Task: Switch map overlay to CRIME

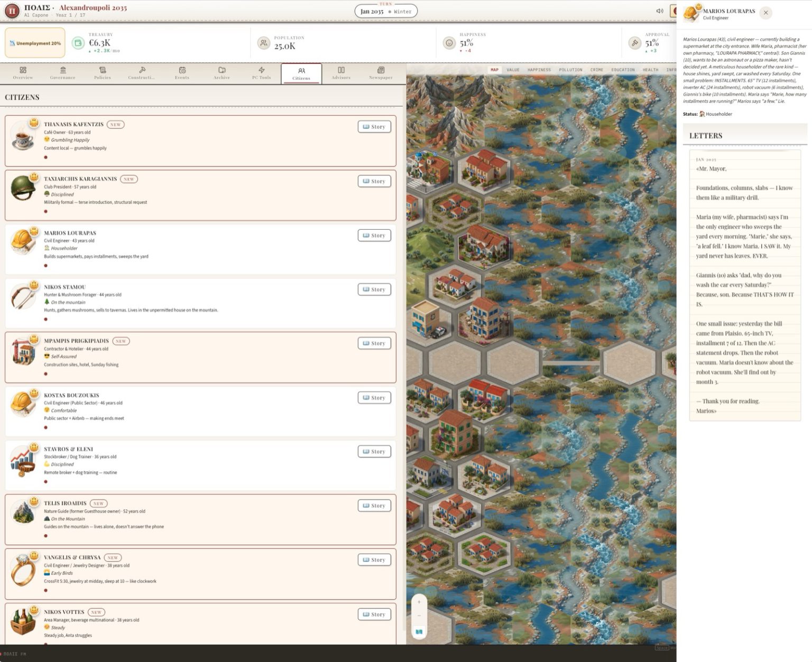Action: point(597,70)
